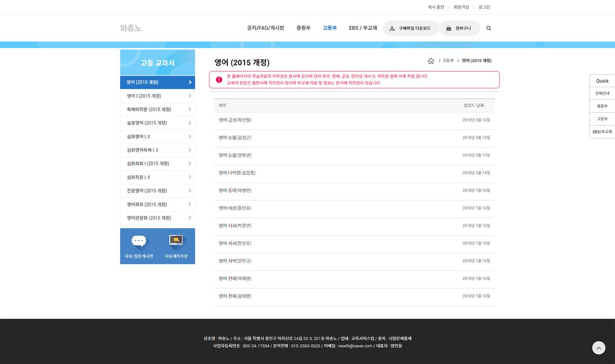The height and width of the screenshot is (364, 615).
Task: Click the 2018년 3월 14일 date cell
Action: tap(476, 173)
